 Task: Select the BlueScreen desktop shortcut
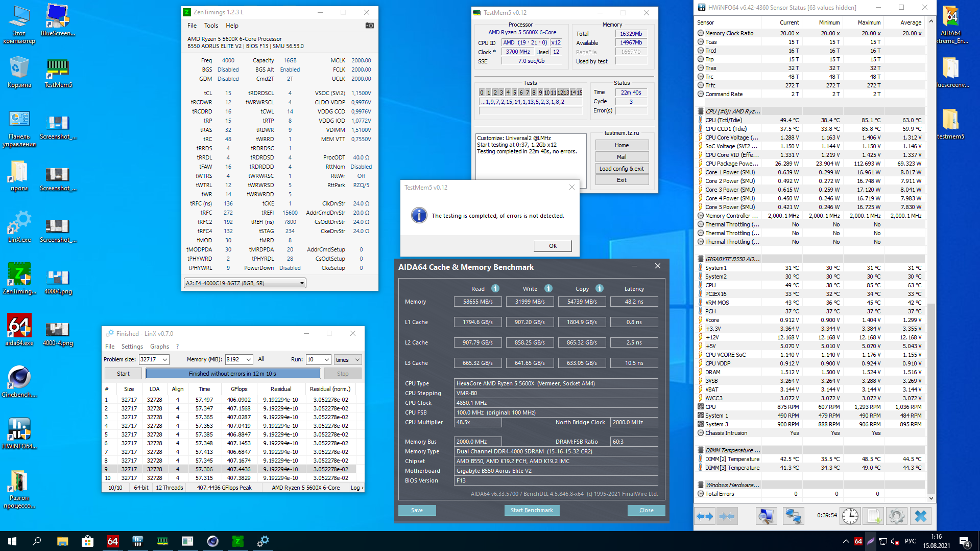click(58, 20)
